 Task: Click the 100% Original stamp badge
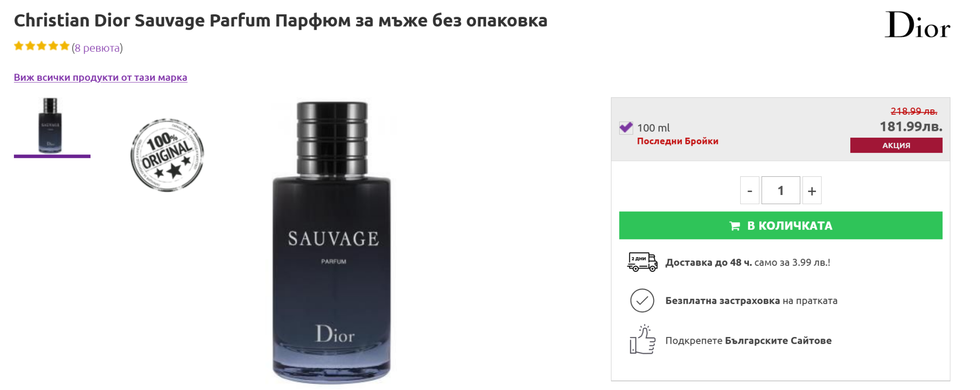[x=167, y=155]
